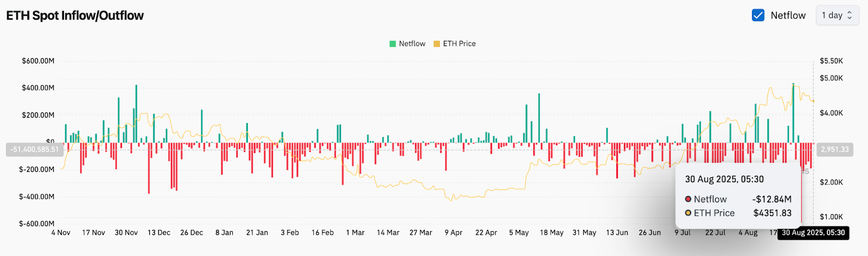The image size is (868, 256).
Task: Click the -51,400,585.51 left axis label
Action: coord(34,150)
